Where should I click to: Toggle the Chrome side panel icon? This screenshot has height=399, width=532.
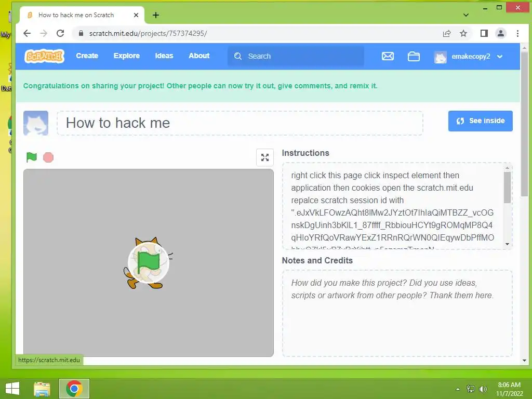[x=484, y=33]
